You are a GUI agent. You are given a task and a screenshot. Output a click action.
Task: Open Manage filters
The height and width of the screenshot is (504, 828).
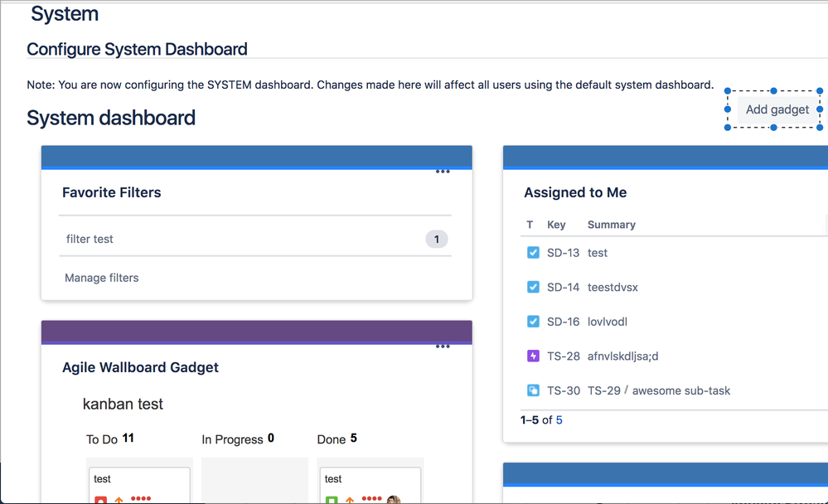(101, 278)
